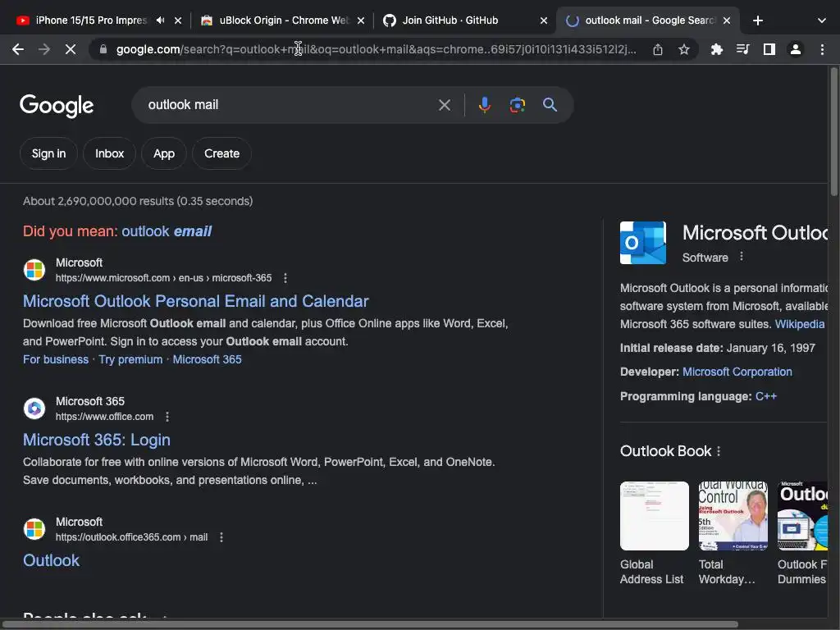Screen dimensions: 840x630
Task: Click the forward navigation arrow
Action: coord(44,50)
